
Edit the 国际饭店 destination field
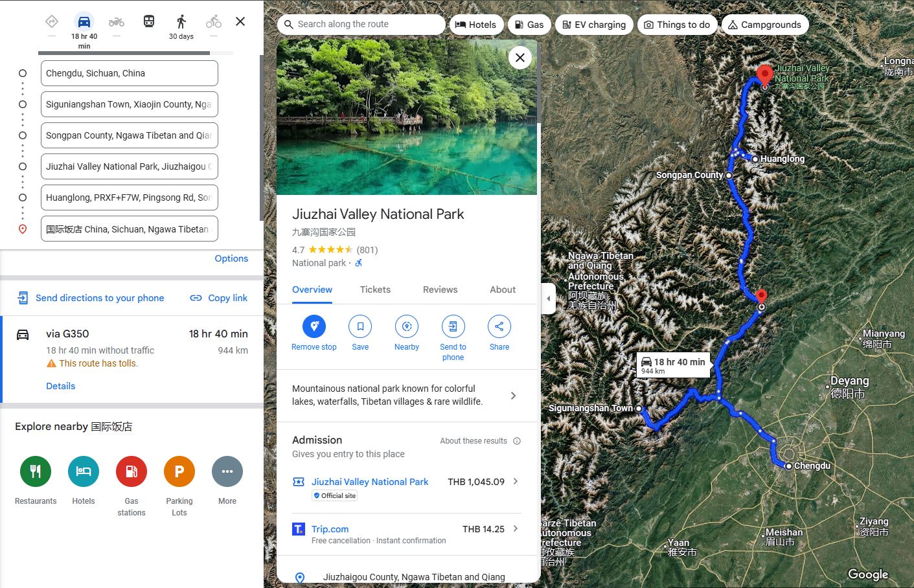(130, 229)
